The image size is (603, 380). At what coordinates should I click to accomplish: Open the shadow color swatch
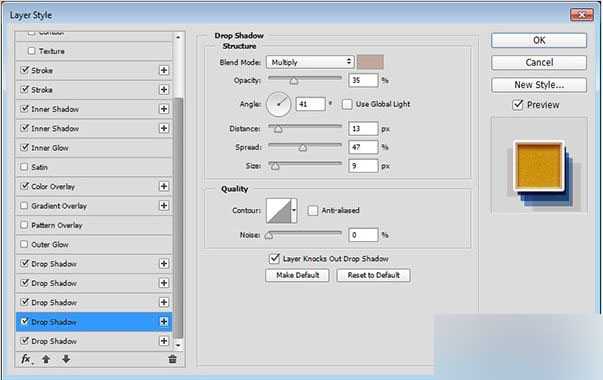(x=370, y=62)
